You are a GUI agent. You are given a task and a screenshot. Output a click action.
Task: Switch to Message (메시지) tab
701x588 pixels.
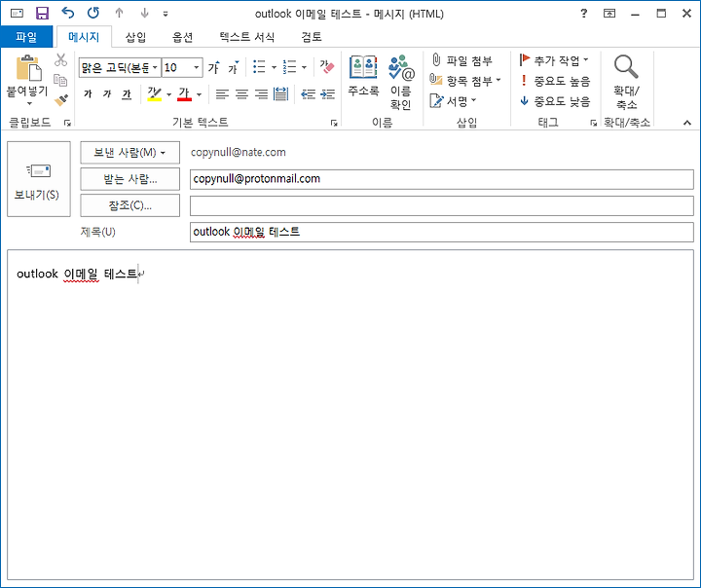click(84, 37)
